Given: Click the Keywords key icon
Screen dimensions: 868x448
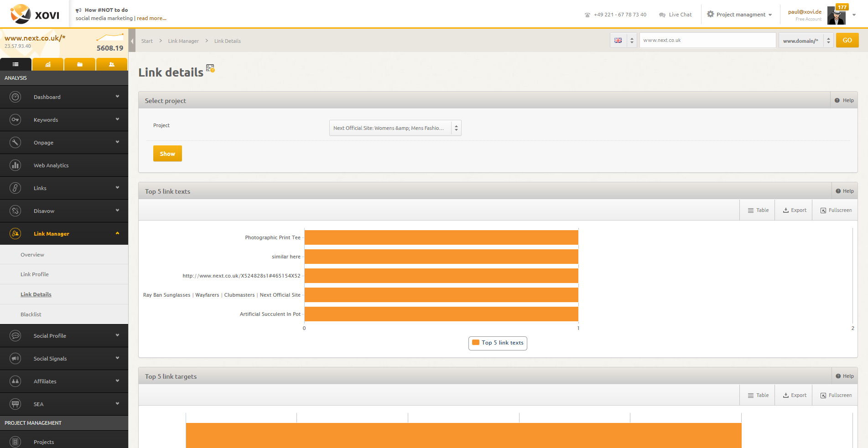Looking at the screenshot, I should (16, 120).
